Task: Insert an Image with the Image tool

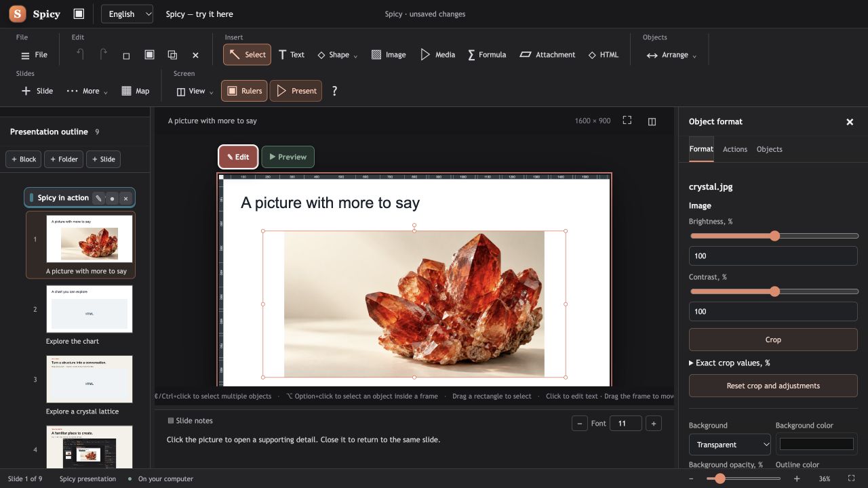Action: [x=389, y=55]
